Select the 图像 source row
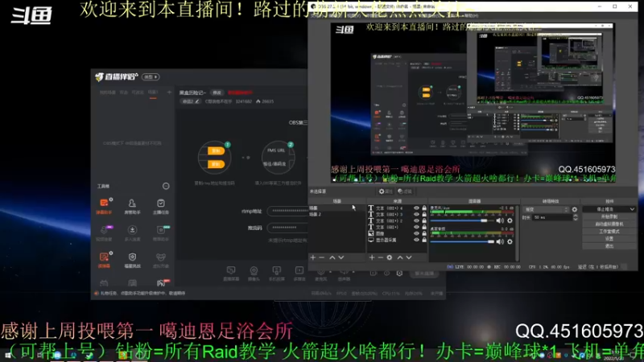 click(397, 233)
